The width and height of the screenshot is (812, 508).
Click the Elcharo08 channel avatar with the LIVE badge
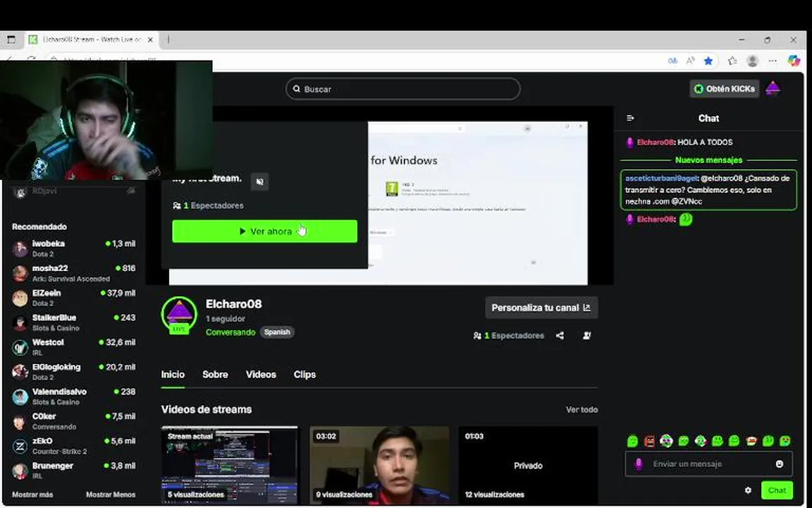[179, 314]
